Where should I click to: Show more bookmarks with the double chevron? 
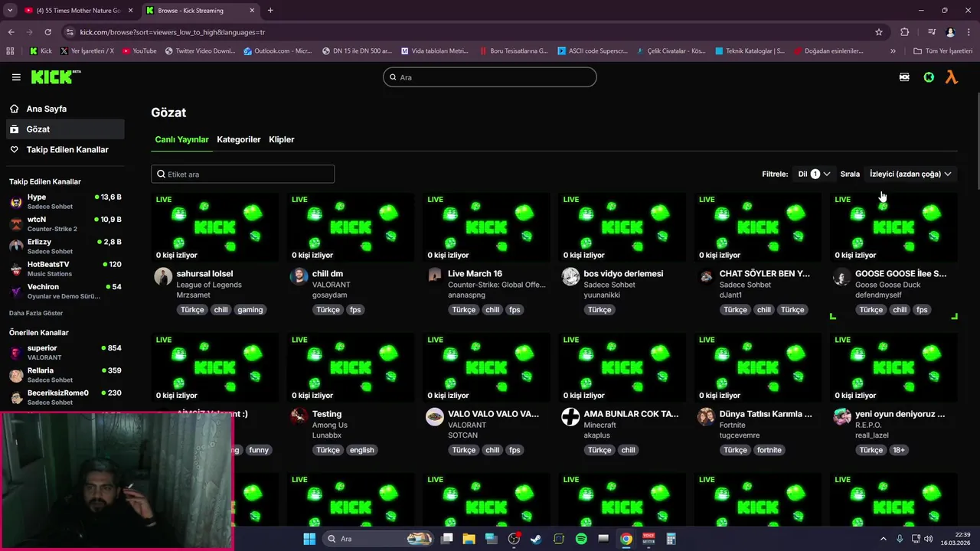click(x=893, y=51)
